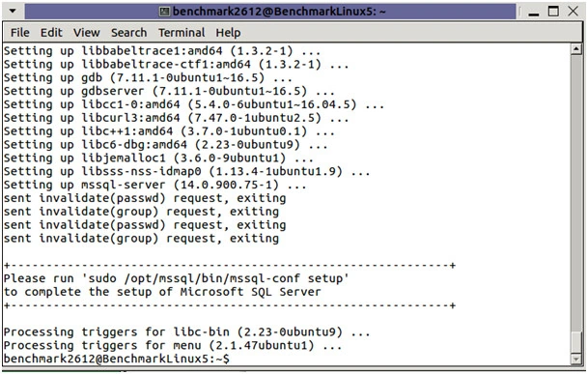This screenshot has width=588, height=374.
Task: Click 'Processing triggers for menu' line
Action: (x=173, y=345)
